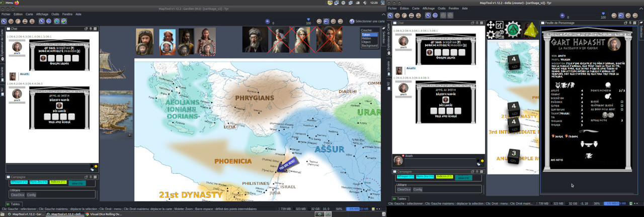Click the topmost 3D die showing 4

pyautogui.click(x=513, y=61)
